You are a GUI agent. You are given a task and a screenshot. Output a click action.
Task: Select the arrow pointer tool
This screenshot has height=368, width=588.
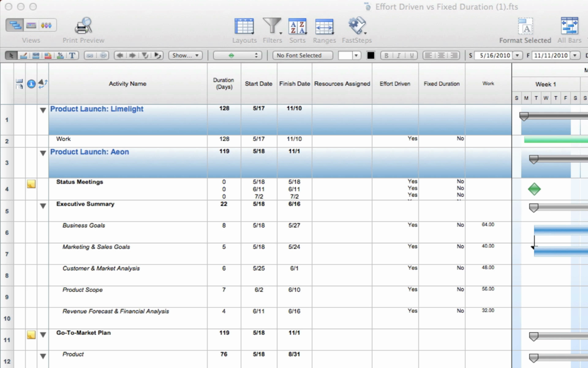tap(11, 56)
